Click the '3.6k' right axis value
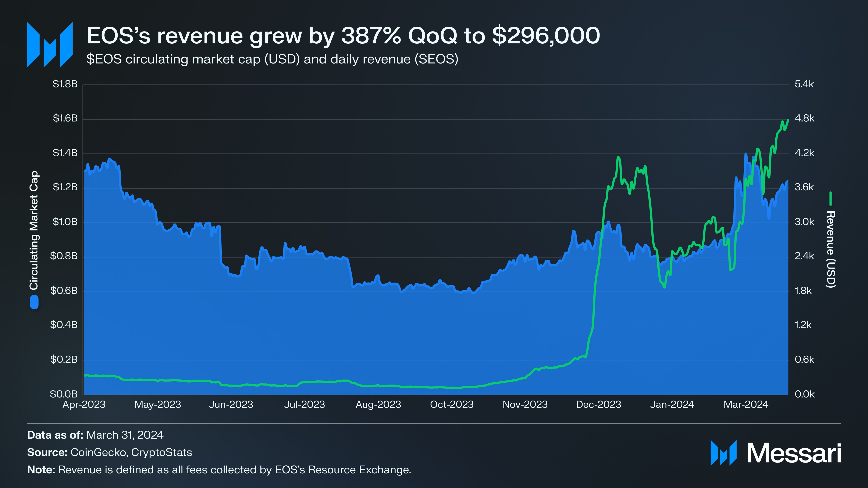 pos(804,187)
